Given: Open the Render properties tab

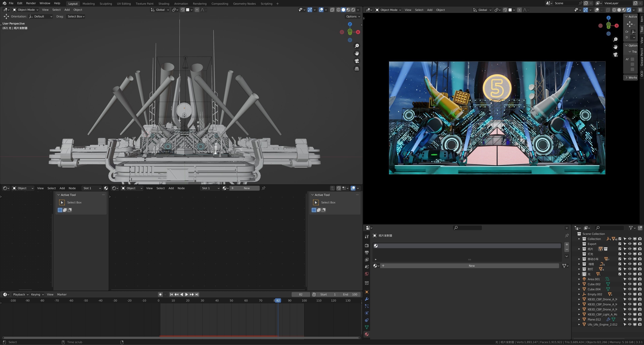Looking at the screenshot, I should [x=367, y=245].
